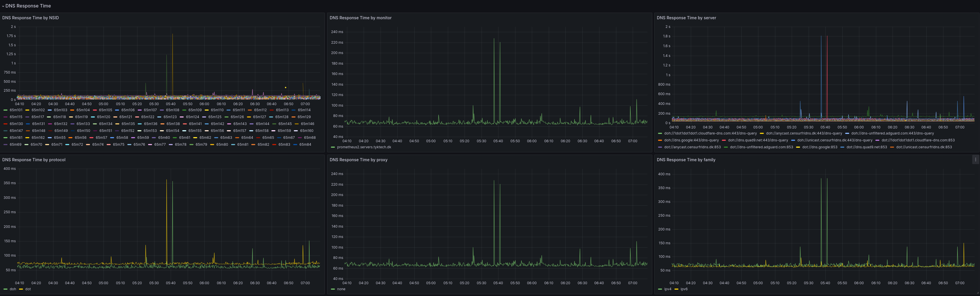Toggle the dot://anycast.censurfridns.dk:853 series
The image size is (980, 296).
[693, 147]
